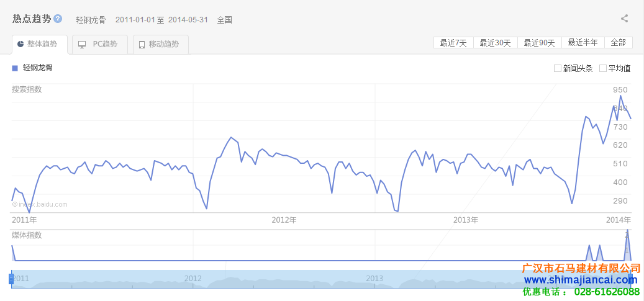
Task: Click the help question mark icon beside 热点趋势
Action: coord(58,19)
